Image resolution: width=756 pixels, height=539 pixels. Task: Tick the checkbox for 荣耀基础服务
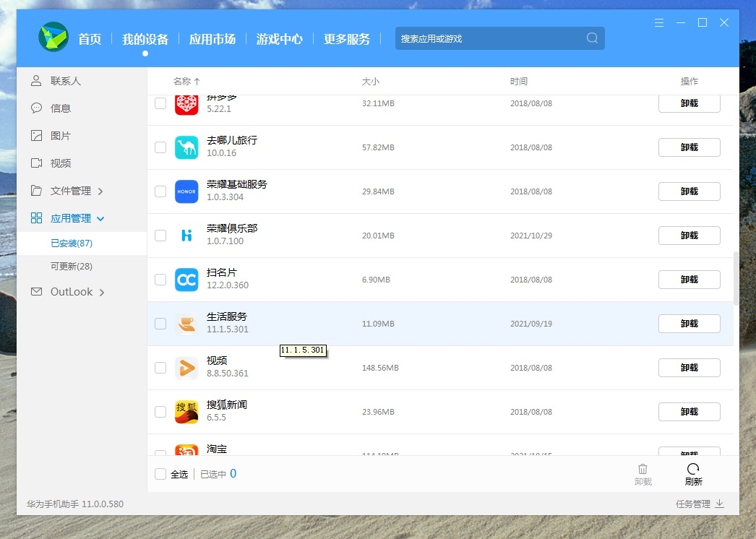pyautogui.click(x=160, y=191)
